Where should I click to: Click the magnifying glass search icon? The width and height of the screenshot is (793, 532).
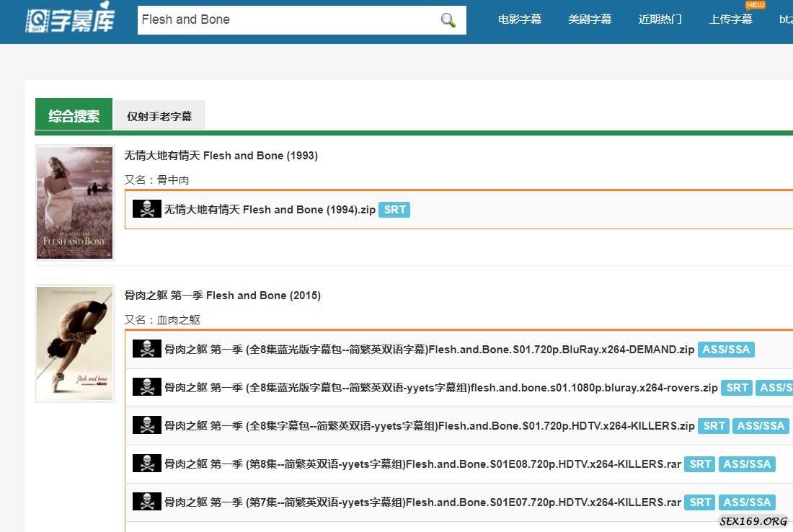[448, 20]
